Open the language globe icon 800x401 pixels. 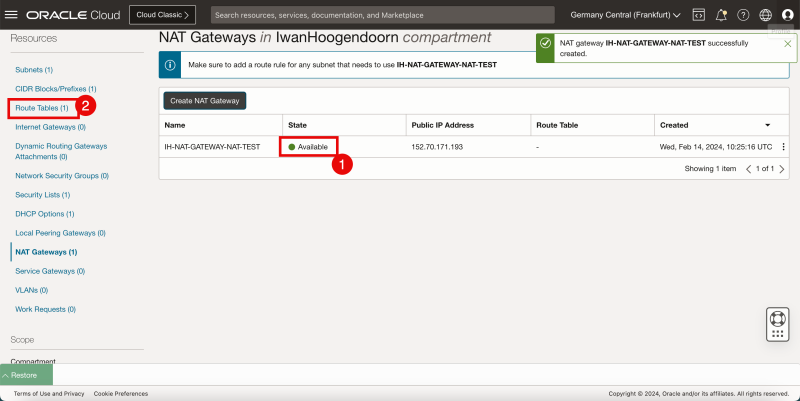coord(765,15)
